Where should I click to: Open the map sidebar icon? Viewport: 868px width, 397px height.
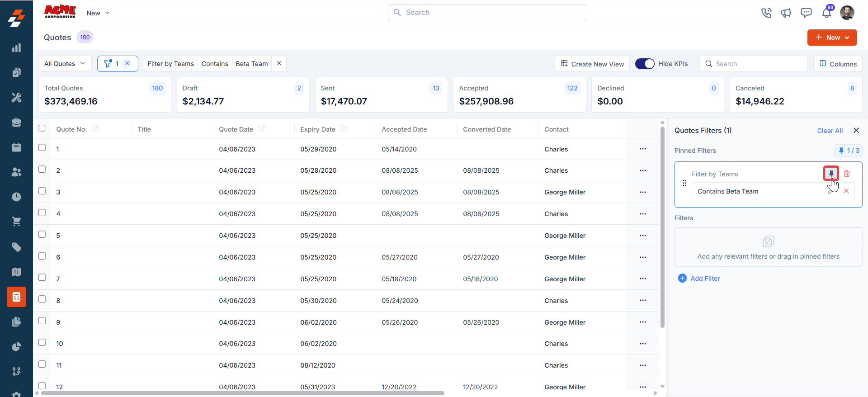[16, 272]
